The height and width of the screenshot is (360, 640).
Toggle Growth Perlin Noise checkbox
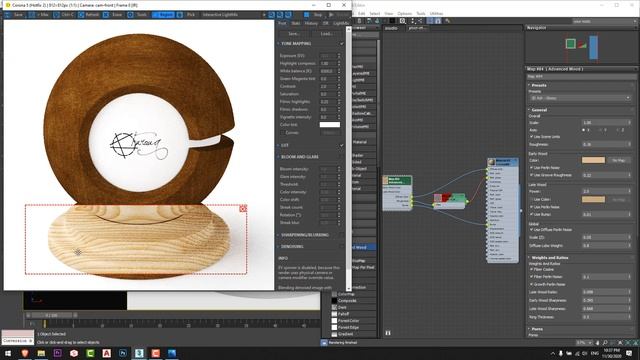531,284
